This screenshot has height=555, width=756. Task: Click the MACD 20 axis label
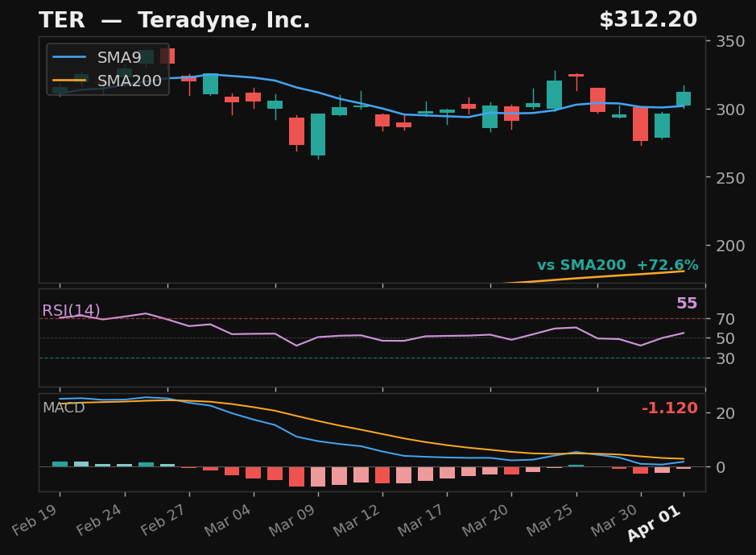(725, 413)
